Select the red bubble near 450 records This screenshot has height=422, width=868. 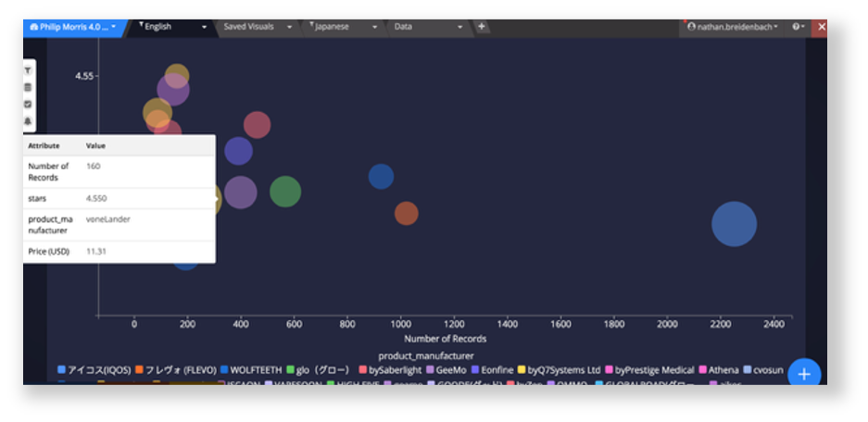point(257,125)
